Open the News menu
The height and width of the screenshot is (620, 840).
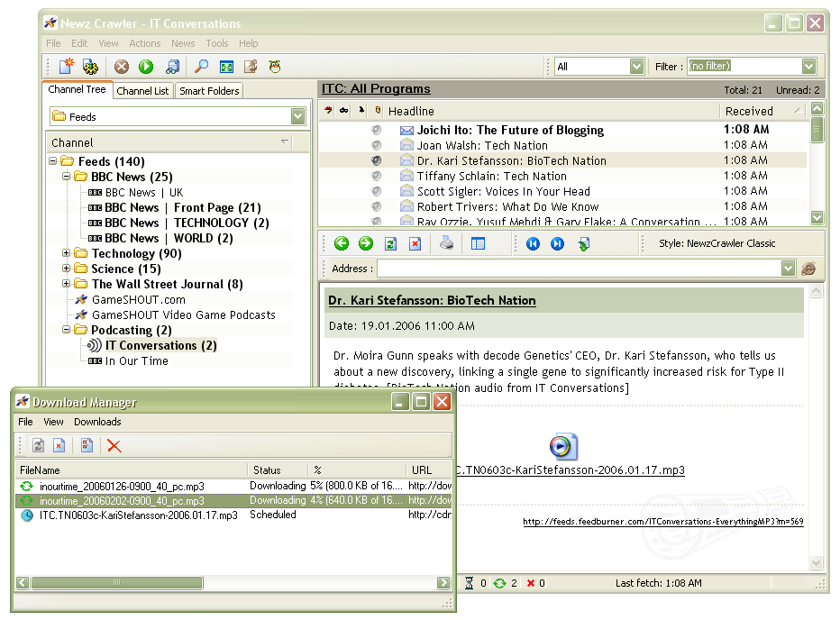pyautogui.click(x=183, y=43)
